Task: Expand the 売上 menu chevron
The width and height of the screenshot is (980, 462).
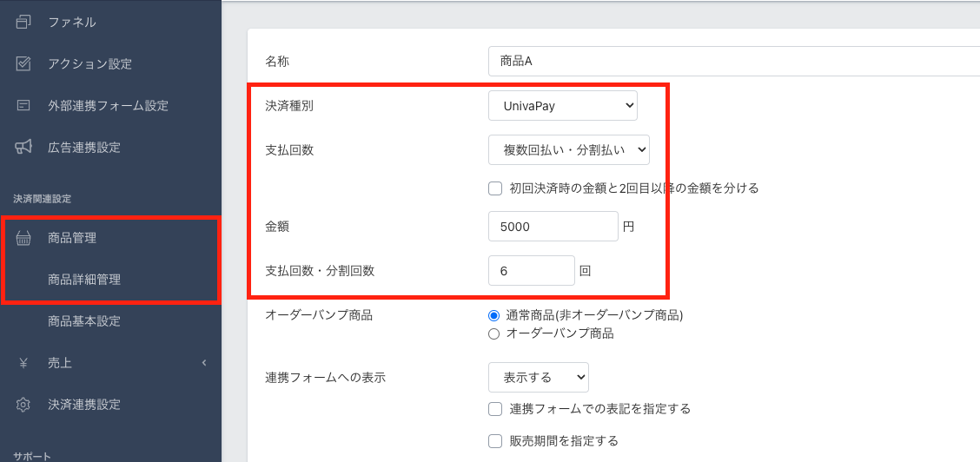Action: (x=204, y=363)
